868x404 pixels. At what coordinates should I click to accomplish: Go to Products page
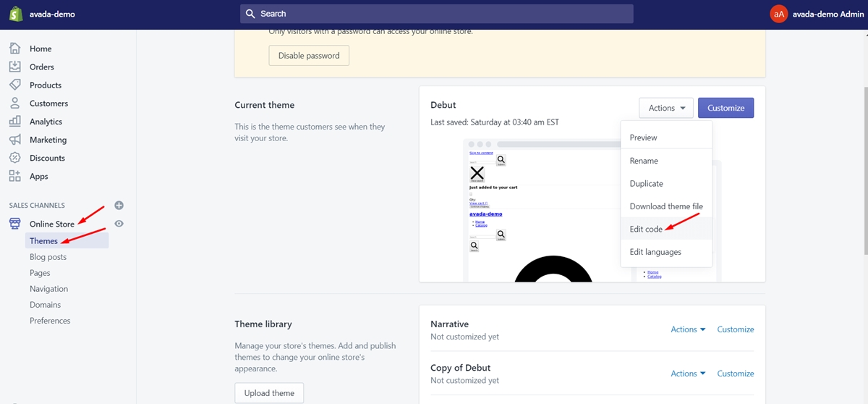[x=46, y=85]
